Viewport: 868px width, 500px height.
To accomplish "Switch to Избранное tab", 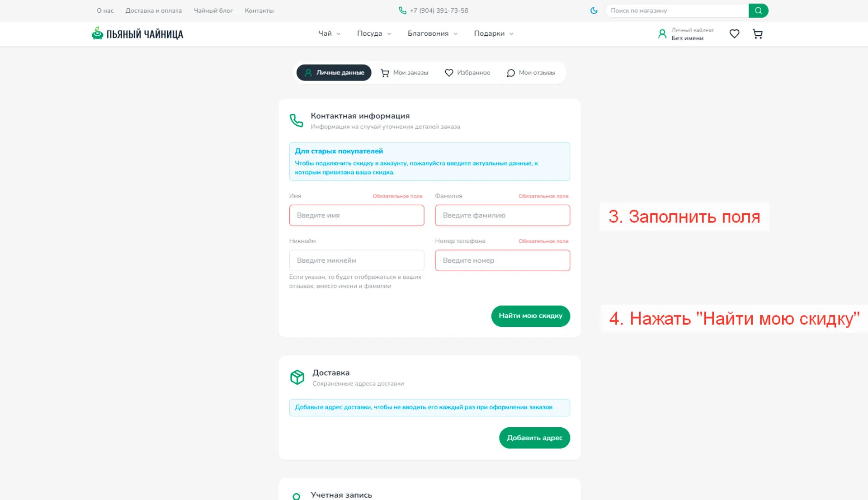I will pyautogui.click(x=467, y=73).
